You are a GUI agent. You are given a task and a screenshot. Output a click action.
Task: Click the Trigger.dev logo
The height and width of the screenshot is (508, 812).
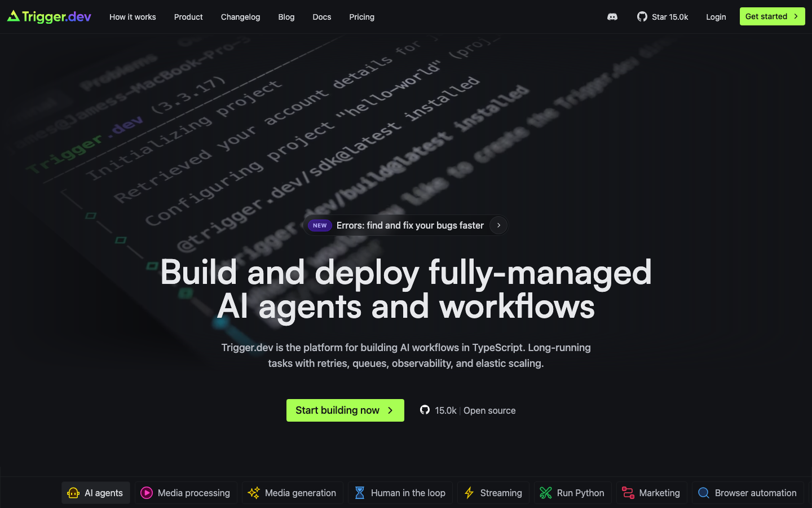point(49,16)
